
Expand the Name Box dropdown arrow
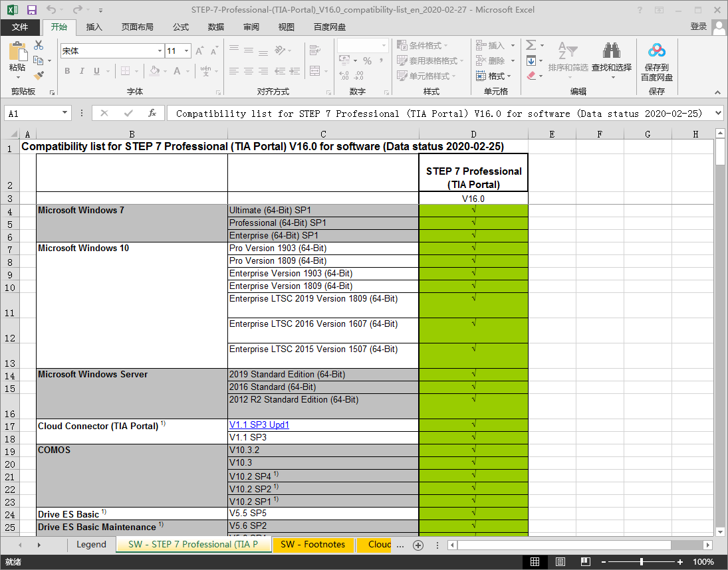[x=65, y=114]
